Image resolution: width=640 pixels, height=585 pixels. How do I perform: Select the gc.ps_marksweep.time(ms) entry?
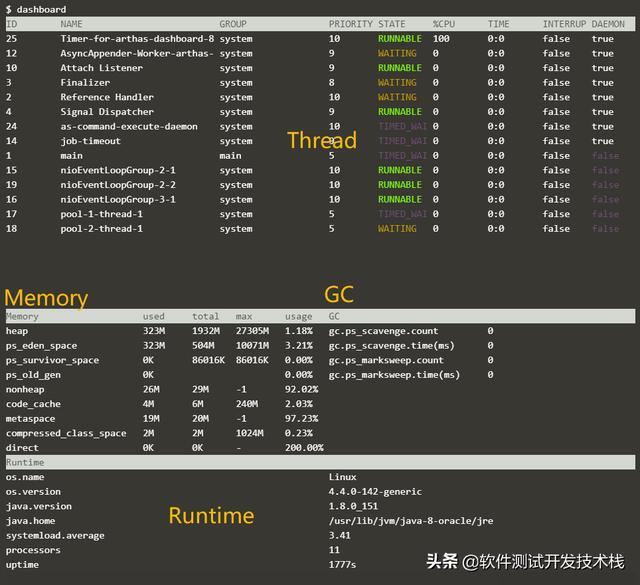[x=394, y=375]
